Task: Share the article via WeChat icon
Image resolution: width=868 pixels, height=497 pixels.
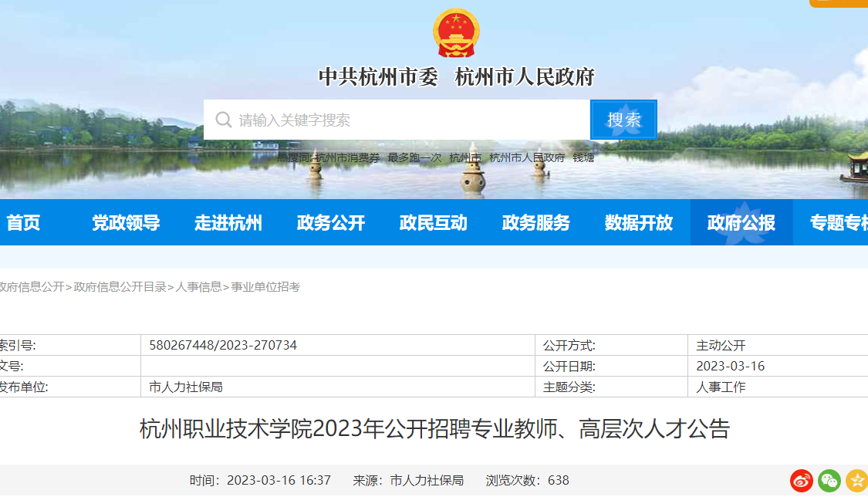Action: [x=829, y=480]
